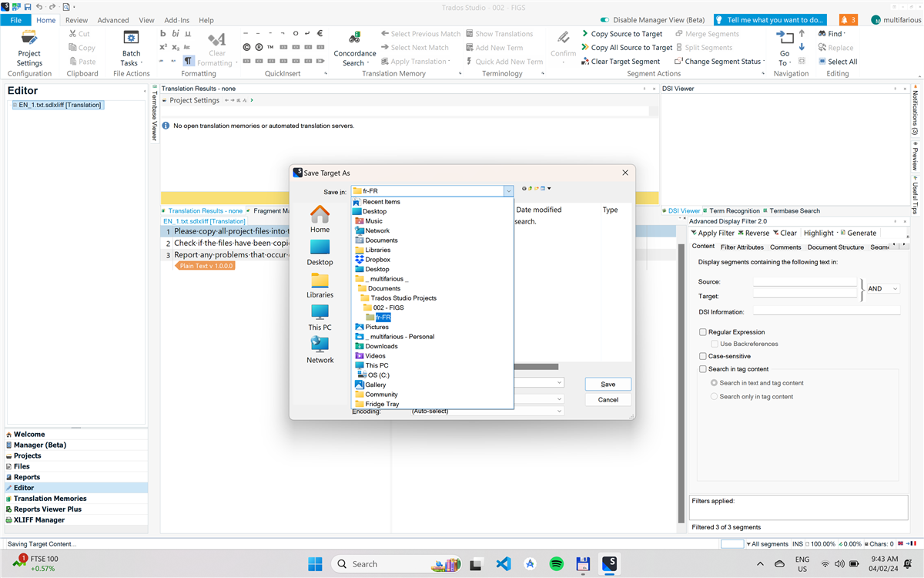
Task: Enable Search in tag content checkbox
Action: click(x=703, y=369)
